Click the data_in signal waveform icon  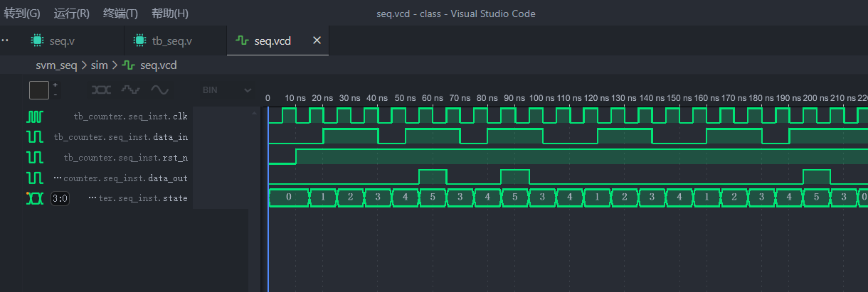tap(34, 136)
